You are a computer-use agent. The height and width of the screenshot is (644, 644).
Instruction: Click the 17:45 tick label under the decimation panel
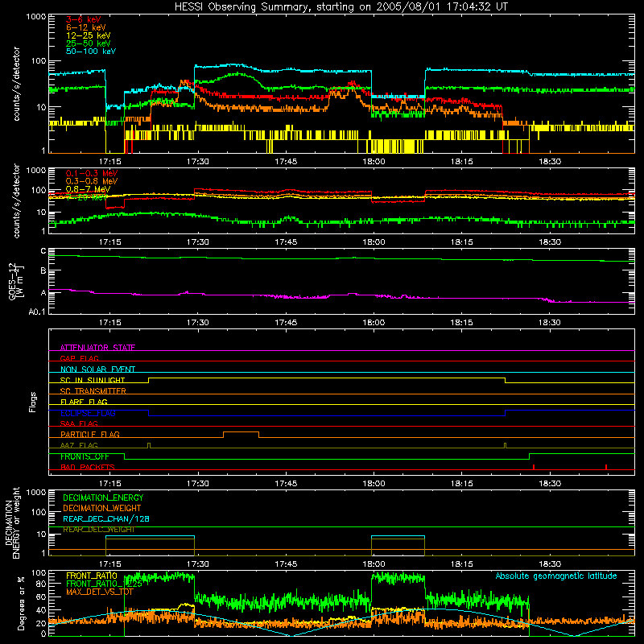(286, 564)
